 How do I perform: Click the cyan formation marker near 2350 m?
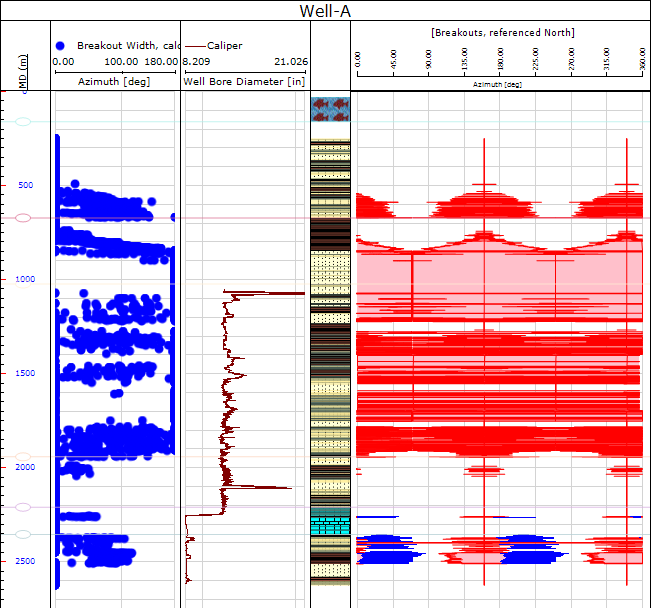(24, 534)
